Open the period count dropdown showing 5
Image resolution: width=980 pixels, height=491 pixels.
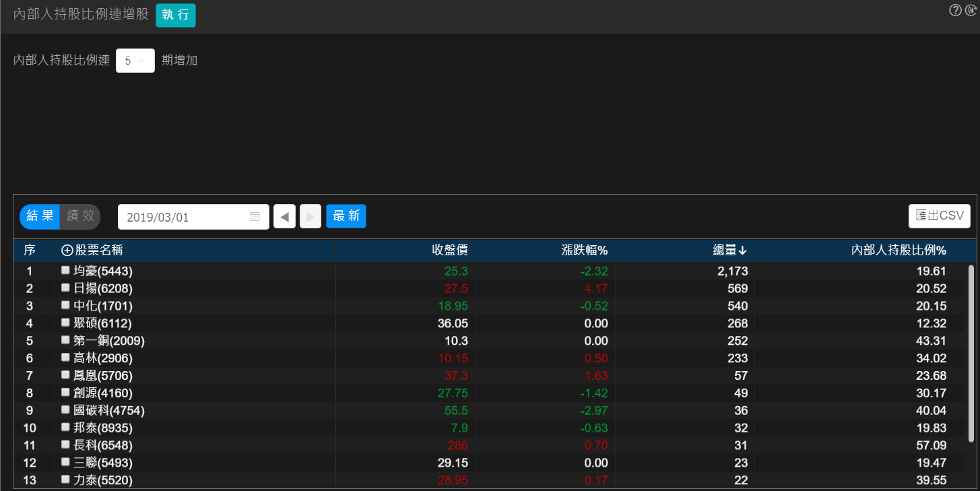(135, 61)
